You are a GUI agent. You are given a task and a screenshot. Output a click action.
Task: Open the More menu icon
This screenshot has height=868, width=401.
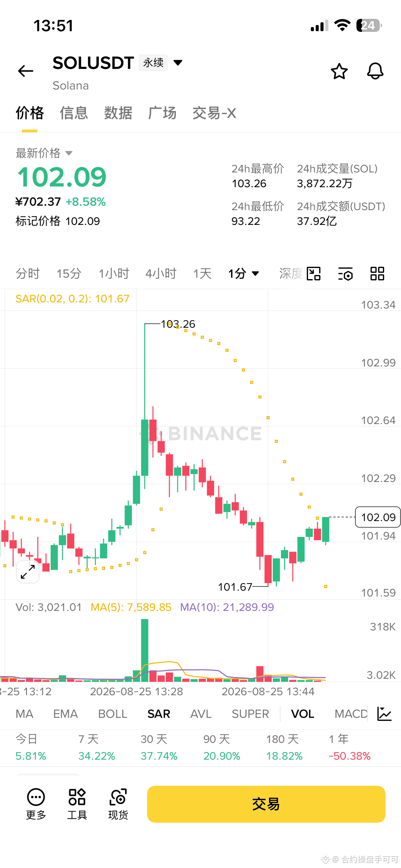tap(36, 804)
